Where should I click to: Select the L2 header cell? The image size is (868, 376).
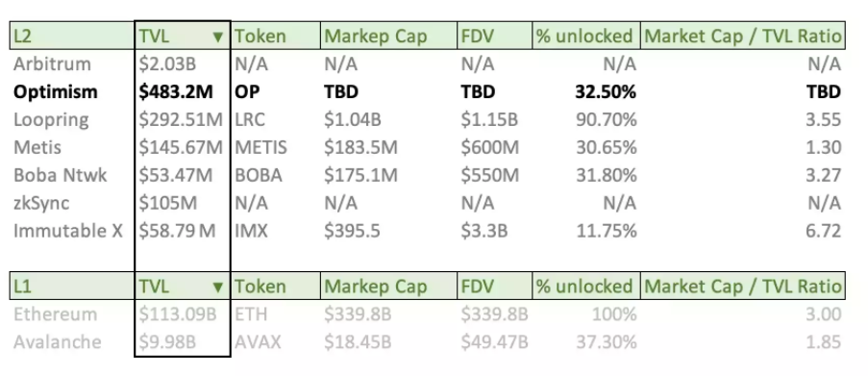click(x=72, y=36)
